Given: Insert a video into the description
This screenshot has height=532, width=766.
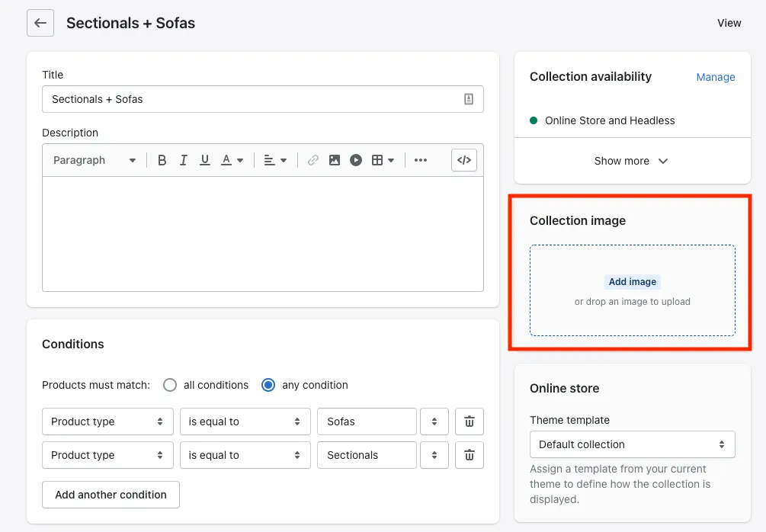Looking at the screenshot, I should (x=355, y=160).
